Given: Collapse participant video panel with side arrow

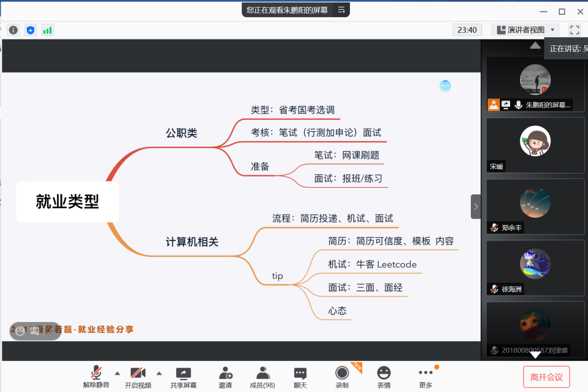Looking at the screenshot, I should pyautogui.click(x=475, y=206).
